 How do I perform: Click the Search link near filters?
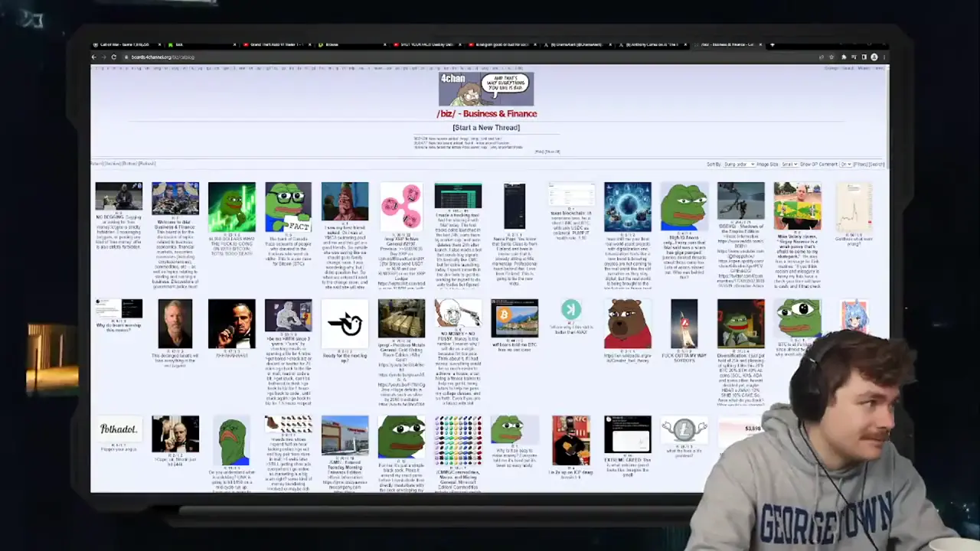[x=877, y=165]
